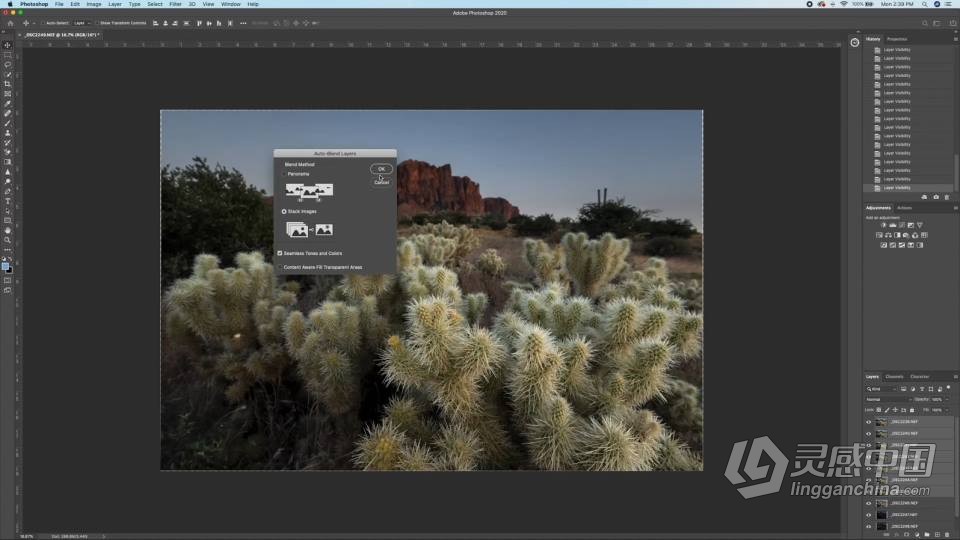Screen dimensions: 960x540
Task: Open the Fill slider arrow
Action: tap(947, 410)
